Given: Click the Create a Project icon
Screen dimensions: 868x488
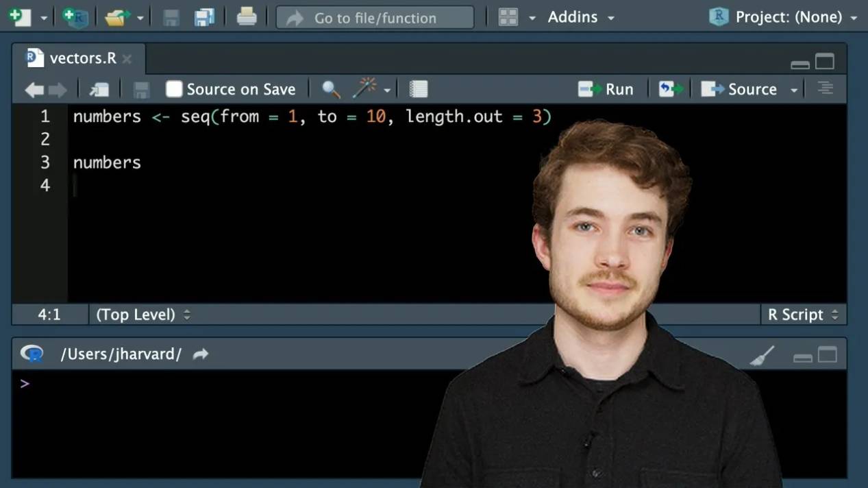Looking at the screenshot, I should 75,16.
